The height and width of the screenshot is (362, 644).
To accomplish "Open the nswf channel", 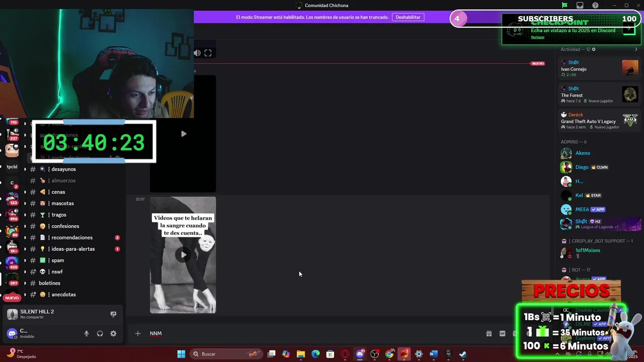I will pyautogui.click(x=74, y=272).
